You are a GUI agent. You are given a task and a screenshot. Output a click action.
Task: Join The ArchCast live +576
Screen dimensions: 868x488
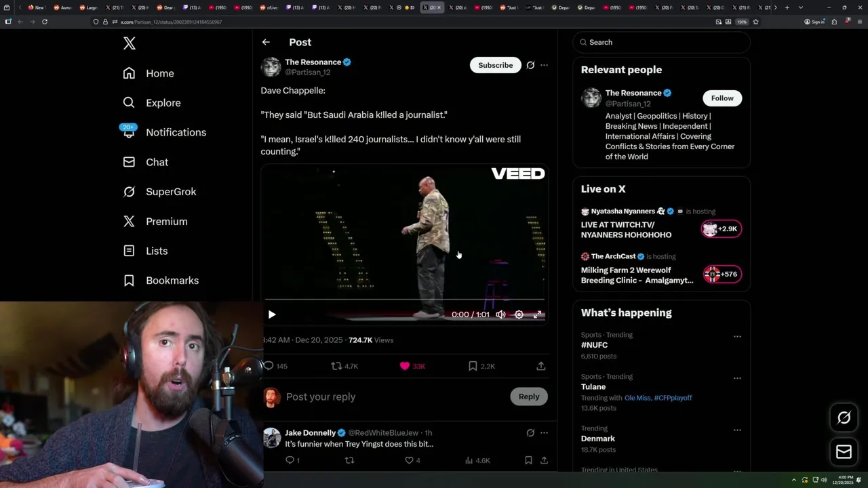[722, 274]
